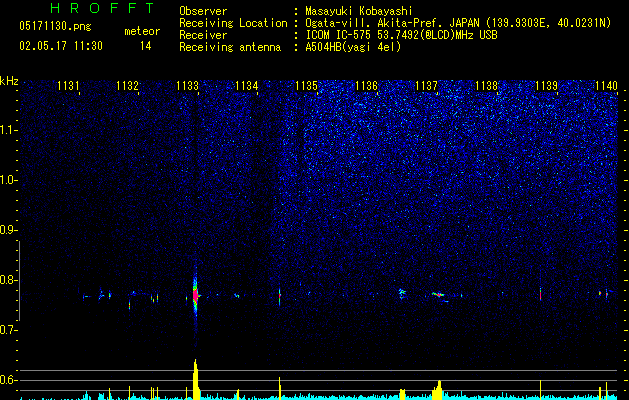
Task: Click the 1138 time marker
Action: pos(486,86)
